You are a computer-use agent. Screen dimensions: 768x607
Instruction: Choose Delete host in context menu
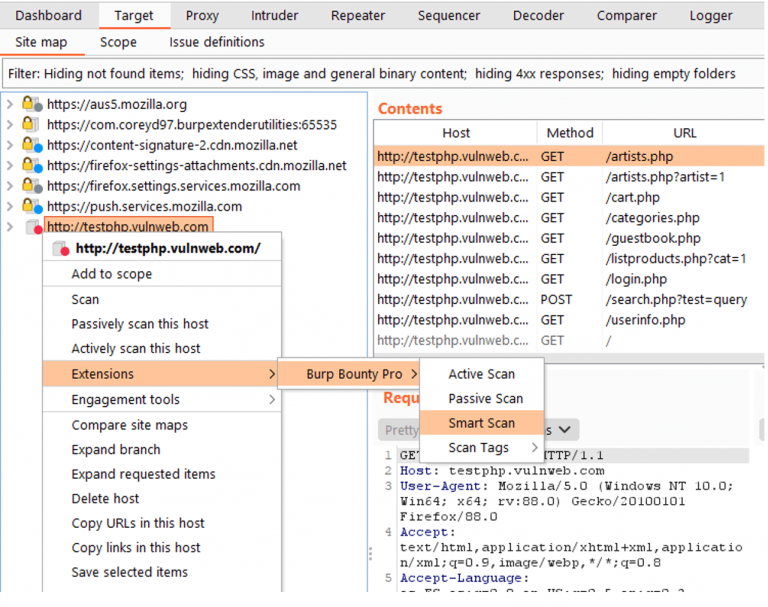click(x=162, y=498)
